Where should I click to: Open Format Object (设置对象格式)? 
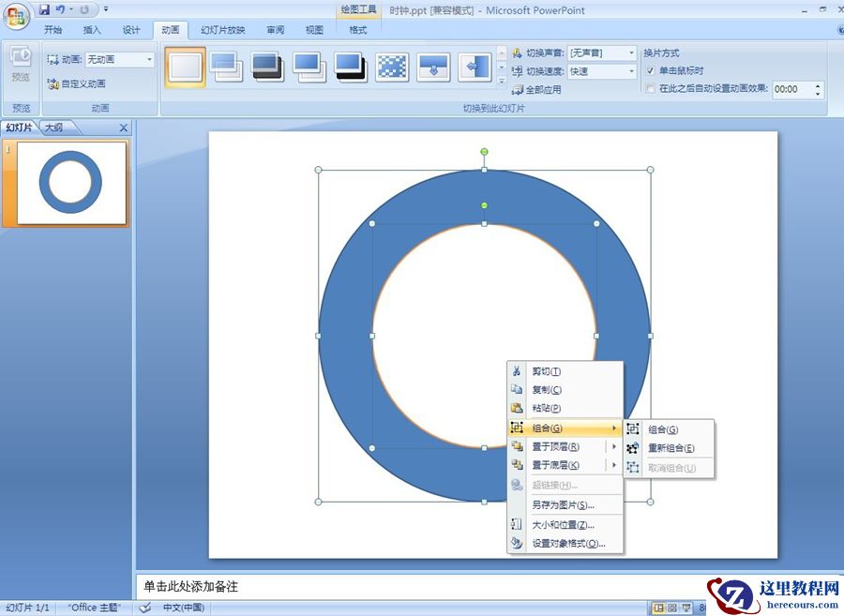coord(565,544)
